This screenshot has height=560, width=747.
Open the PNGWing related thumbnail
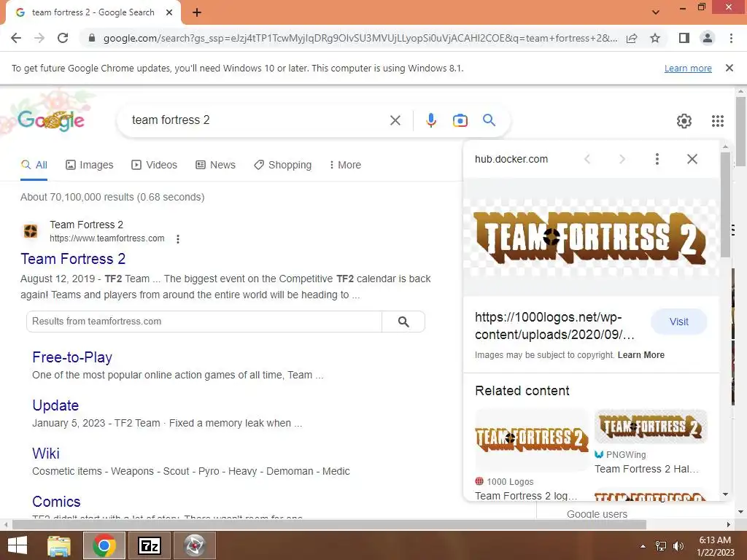point(651,426)
